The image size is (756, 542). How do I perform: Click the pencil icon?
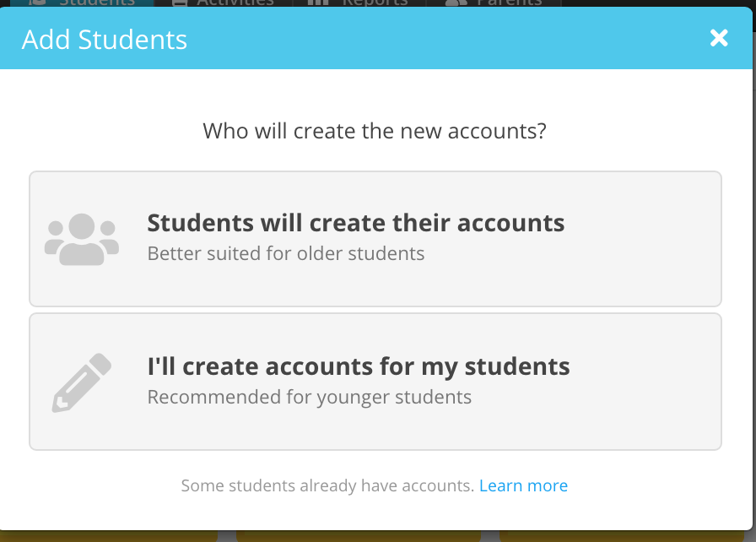tap(82, 383)
